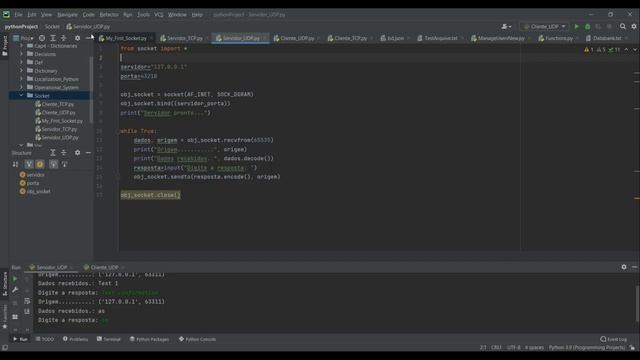Collapse all in the Project panel toolbar
Viewport: 640px width, 360px height.
click(x=64, y=38)
